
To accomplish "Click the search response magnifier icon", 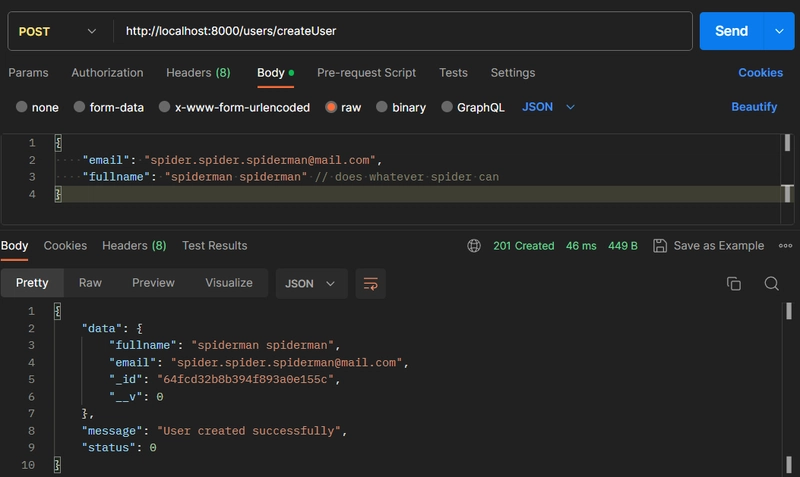I will pos(771,284).
